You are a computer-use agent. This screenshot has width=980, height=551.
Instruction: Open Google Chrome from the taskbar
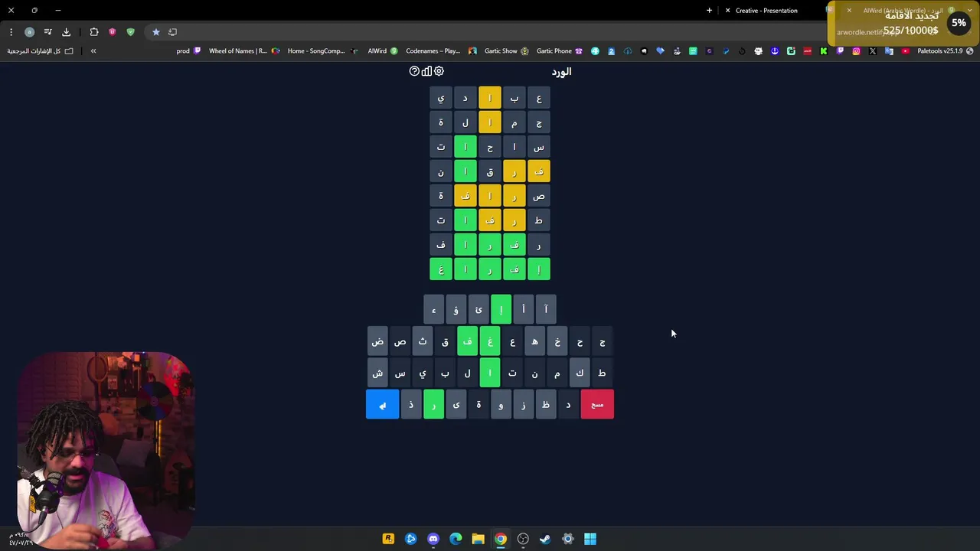click(x=501, y=539)
